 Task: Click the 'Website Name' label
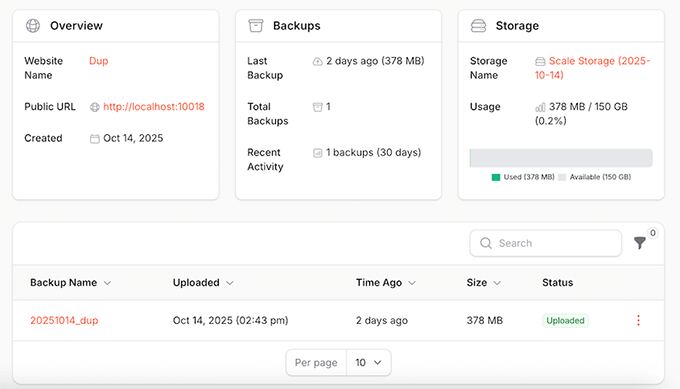pos(43,68)
